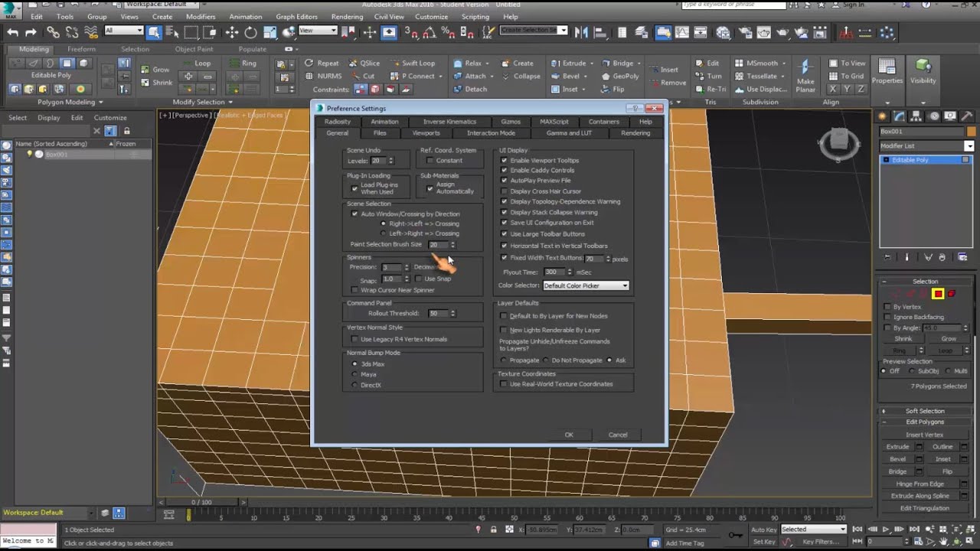Disable Enable Viewport Tooltips checkbox

click(x=504, y=161)
